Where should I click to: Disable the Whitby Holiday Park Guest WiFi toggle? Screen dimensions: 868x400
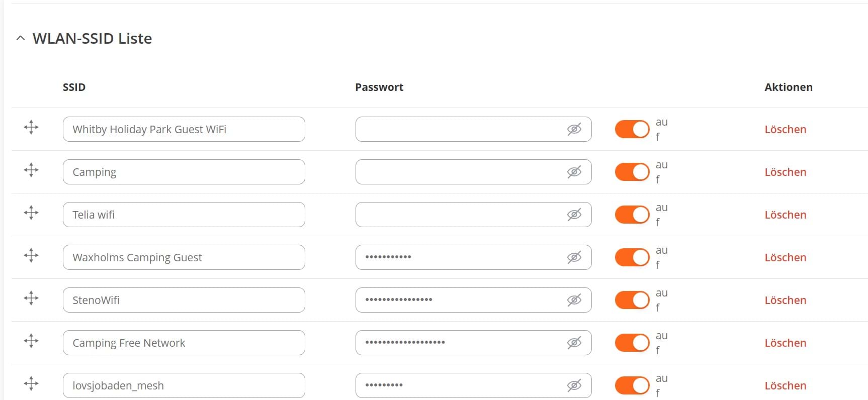tap(632, 129)
